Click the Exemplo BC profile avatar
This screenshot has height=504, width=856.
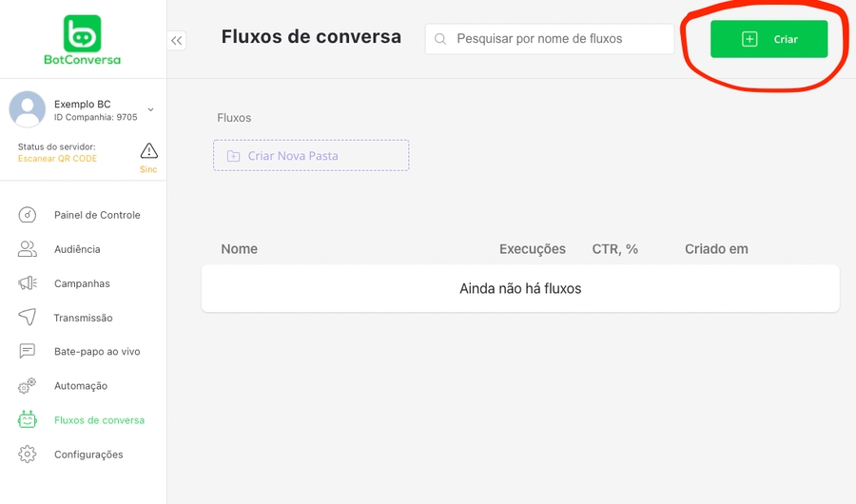pyautogui.click(x=28, y=110)
